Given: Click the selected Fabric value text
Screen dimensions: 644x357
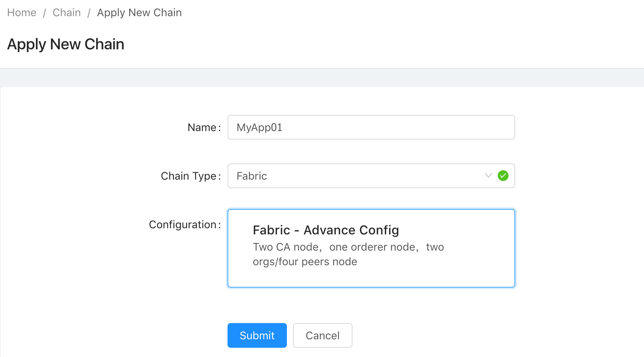Looking at the screenshot, I should (252, 176).
